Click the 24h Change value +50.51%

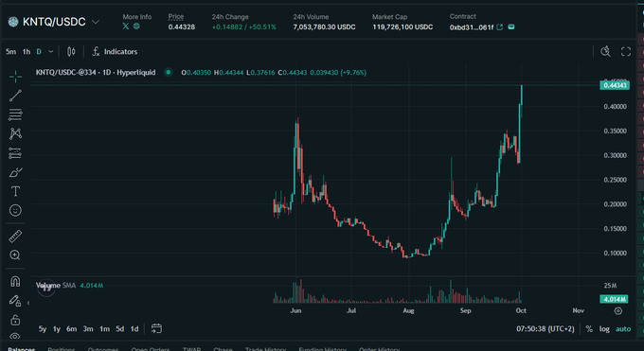pyautogui.click(x=263, y=27)
